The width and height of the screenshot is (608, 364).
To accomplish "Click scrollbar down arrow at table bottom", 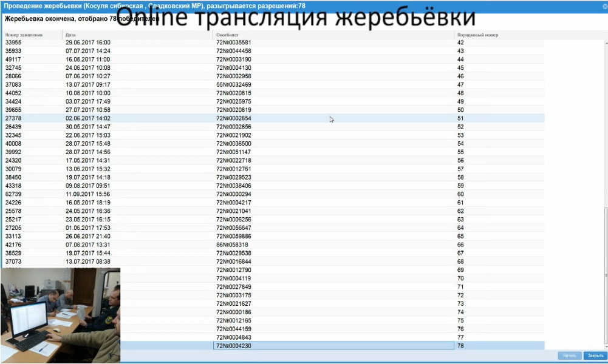I will click(x=604, y=346).
